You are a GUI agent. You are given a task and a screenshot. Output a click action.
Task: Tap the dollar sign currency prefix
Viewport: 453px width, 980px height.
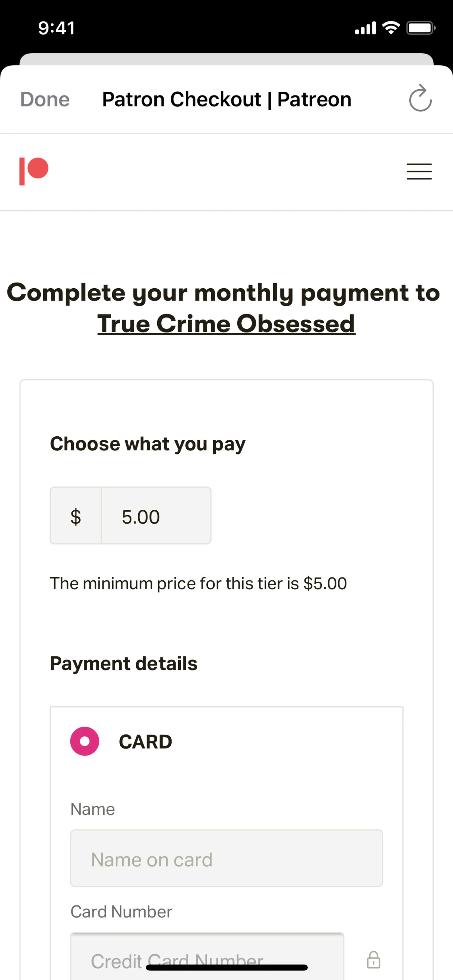[x=76, y=516]
